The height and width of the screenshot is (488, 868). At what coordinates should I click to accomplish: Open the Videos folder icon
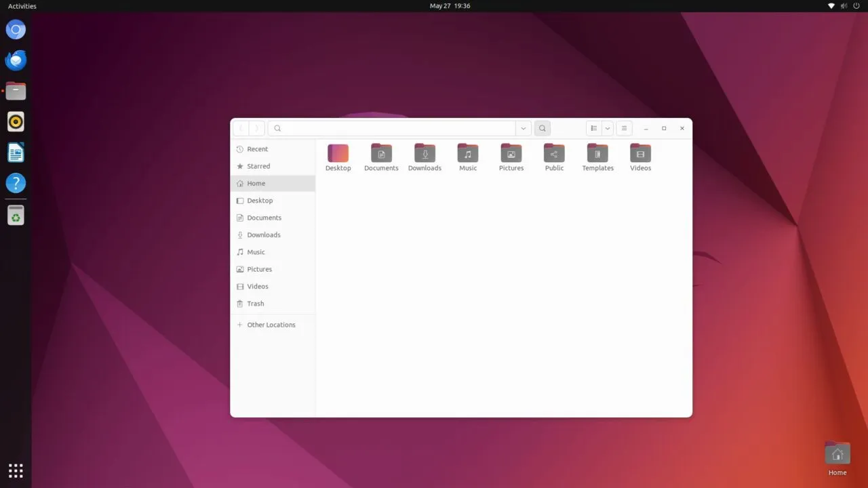[640, 153]
